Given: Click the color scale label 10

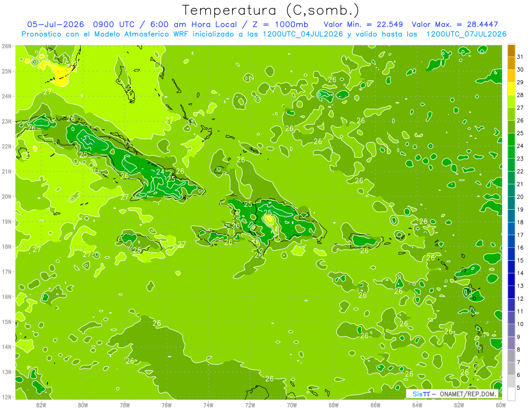Looking at the screenshot, I should 520,324.
